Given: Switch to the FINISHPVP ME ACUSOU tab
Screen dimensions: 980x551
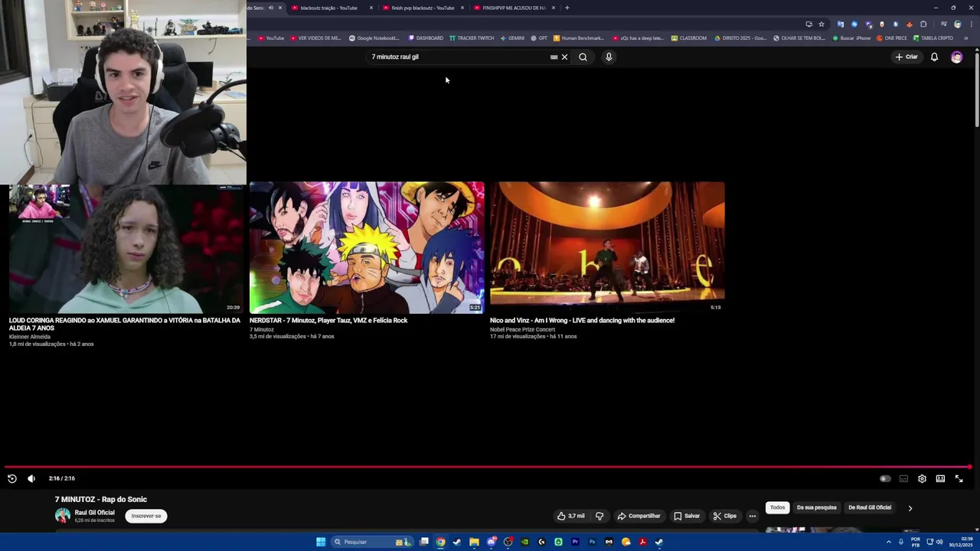Looking at the screenshot, I should [x=514, y=8].
